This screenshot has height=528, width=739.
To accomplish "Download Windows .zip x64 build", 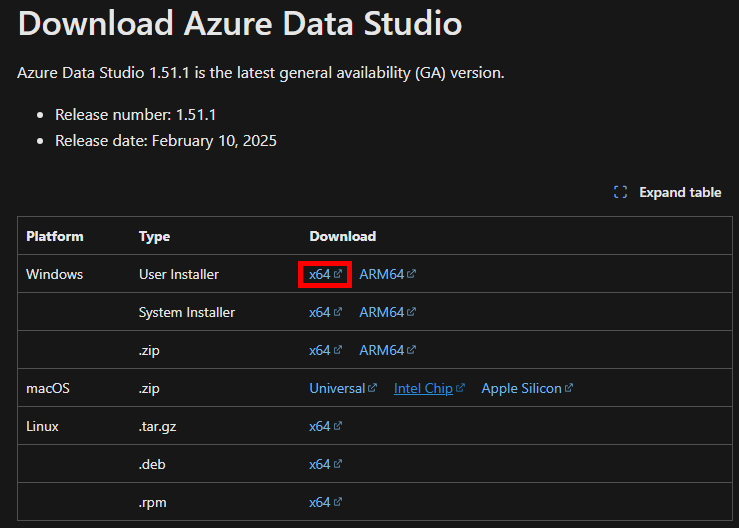I will tap(325, 350).
